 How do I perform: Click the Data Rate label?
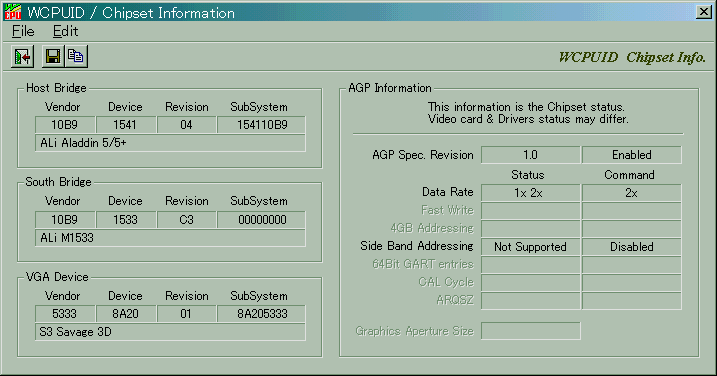click(448, 192)
